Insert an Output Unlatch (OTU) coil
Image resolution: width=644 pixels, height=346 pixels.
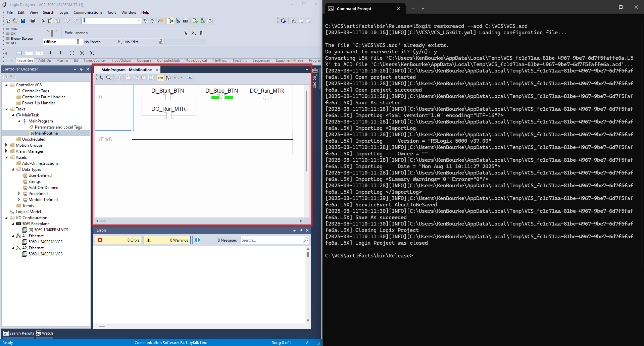click(x=82, y=53)
